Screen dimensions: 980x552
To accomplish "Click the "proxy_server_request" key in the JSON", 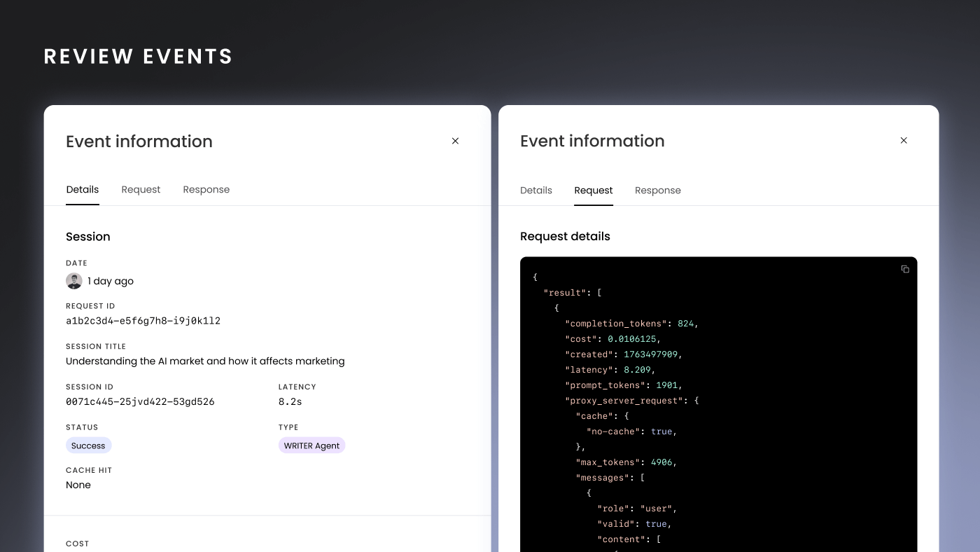I will [x=622, y=401].
